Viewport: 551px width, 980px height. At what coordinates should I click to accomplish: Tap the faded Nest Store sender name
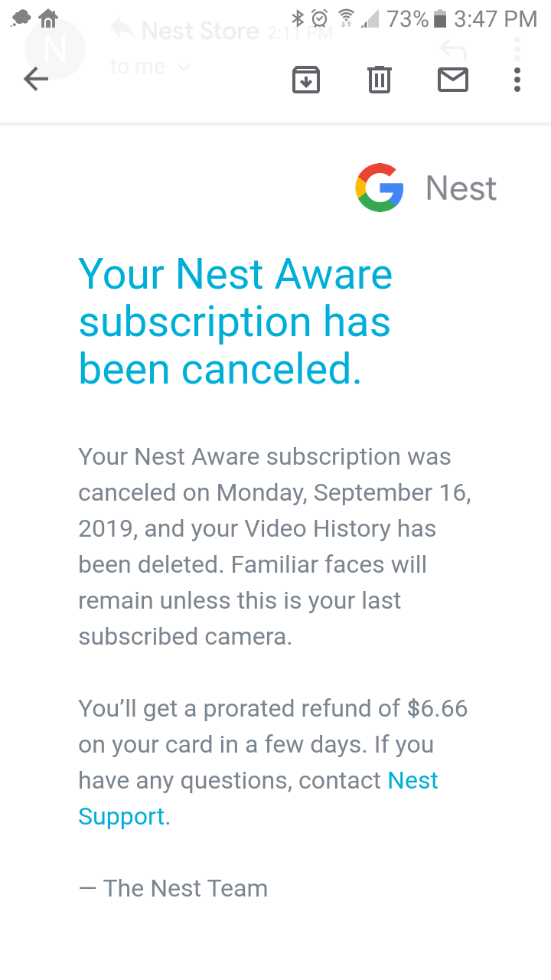coord(201,31)
